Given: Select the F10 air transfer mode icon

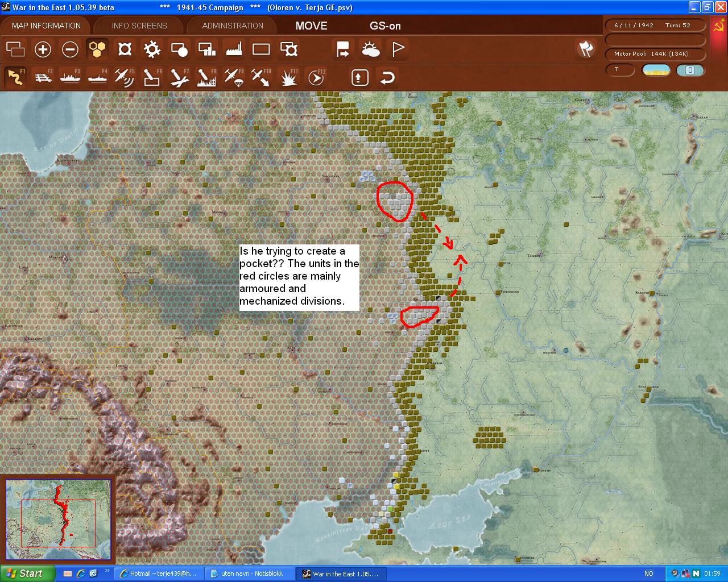Looking at the screenshot, I should [x=261, y=77].
